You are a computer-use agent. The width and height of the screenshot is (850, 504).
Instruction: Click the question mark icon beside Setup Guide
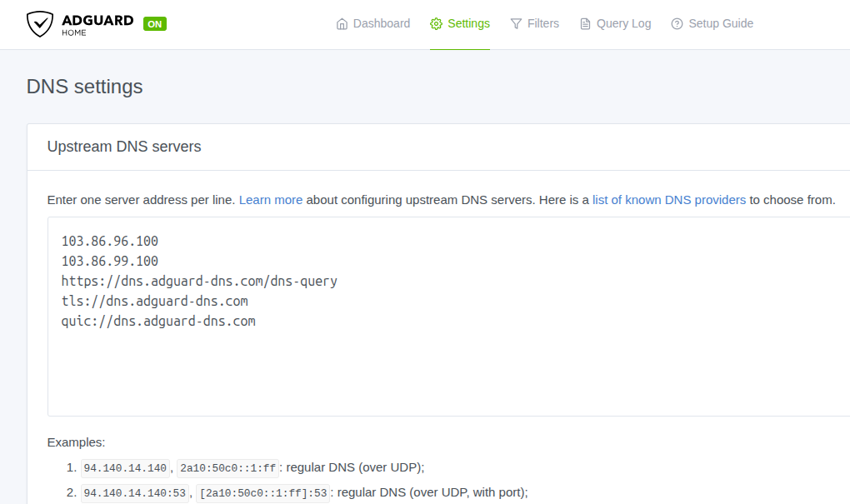pos(677,24)
